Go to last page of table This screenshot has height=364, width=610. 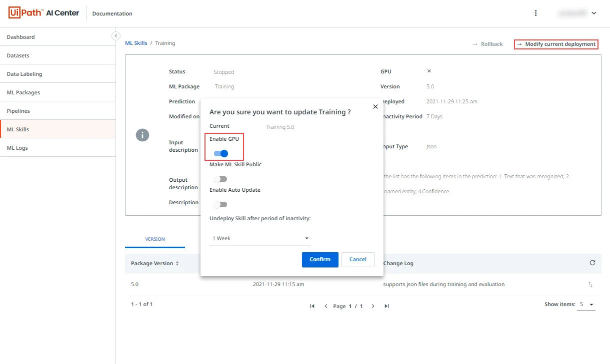point(386,306)
